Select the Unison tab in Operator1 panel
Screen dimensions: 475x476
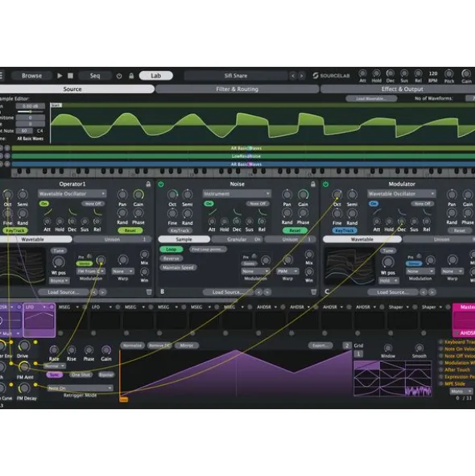tap(112, 239)
